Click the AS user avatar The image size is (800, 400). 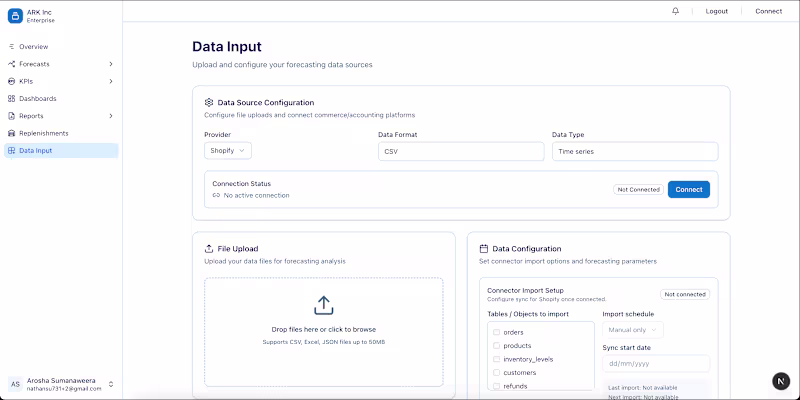[x=15, y=384]
